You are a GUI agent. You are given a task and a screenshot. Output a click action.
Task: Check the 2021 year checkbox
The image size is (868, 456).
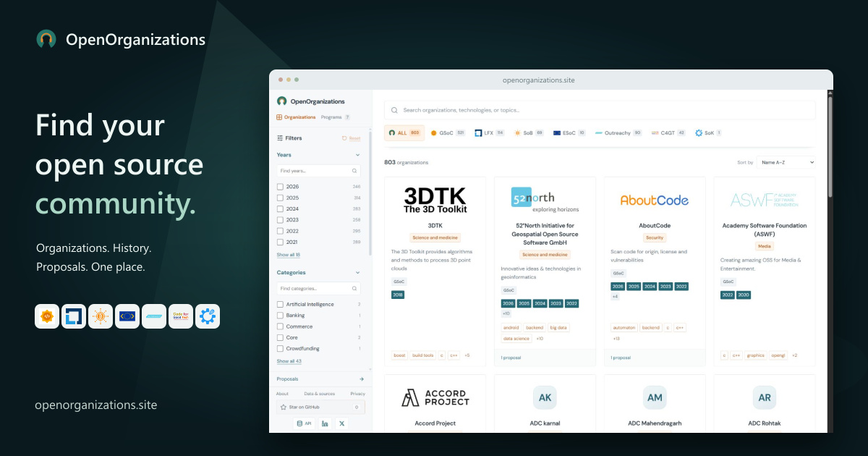point(280,242)
